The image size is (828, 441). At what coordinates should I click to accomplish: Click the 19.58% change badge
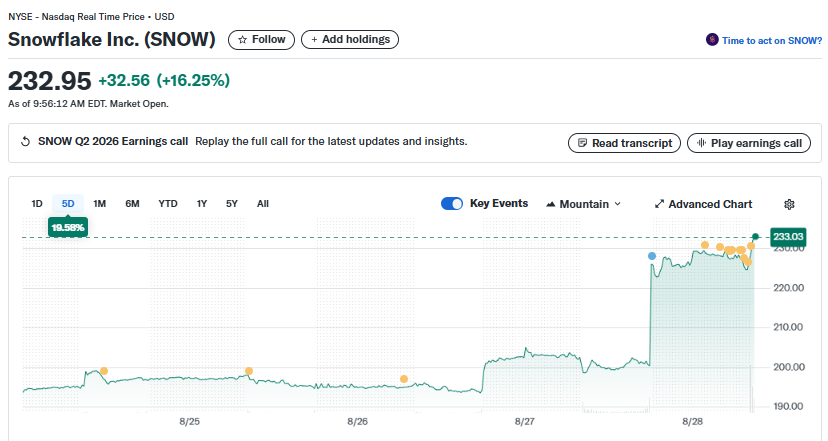click(68, 228)
